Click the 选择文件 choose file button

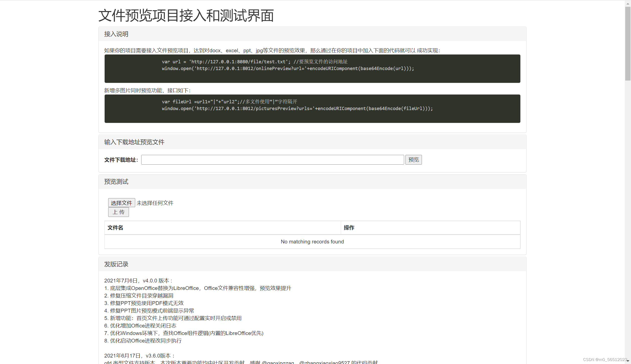point(121,203)
